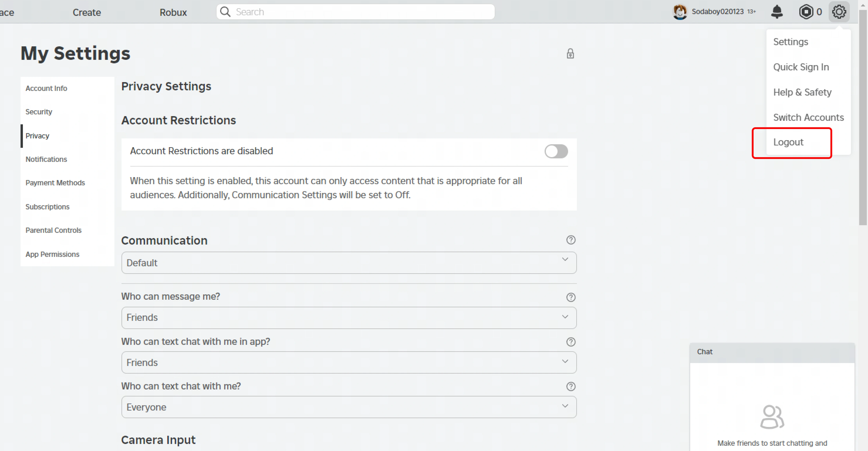The height and width of the screenshot is (451, 868).
Task: Click the My Settings page title
Action: [76, 54]
